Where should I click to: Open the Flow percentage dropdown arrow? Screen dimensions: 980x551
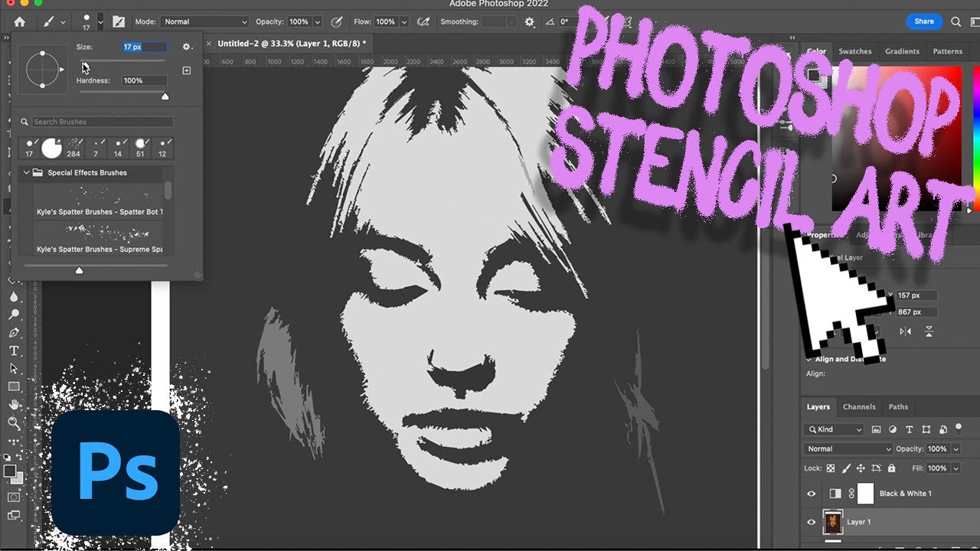click(403, 22)
